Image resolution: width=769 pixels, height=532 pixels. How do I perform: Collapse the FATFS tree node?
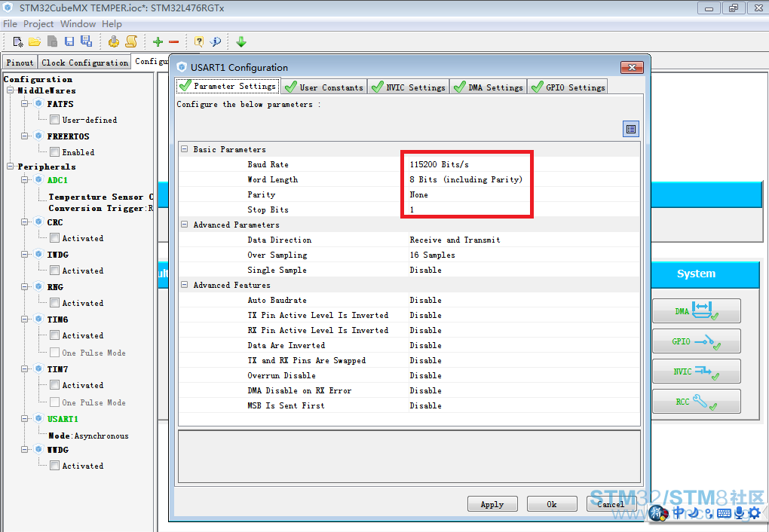(25, 104)
